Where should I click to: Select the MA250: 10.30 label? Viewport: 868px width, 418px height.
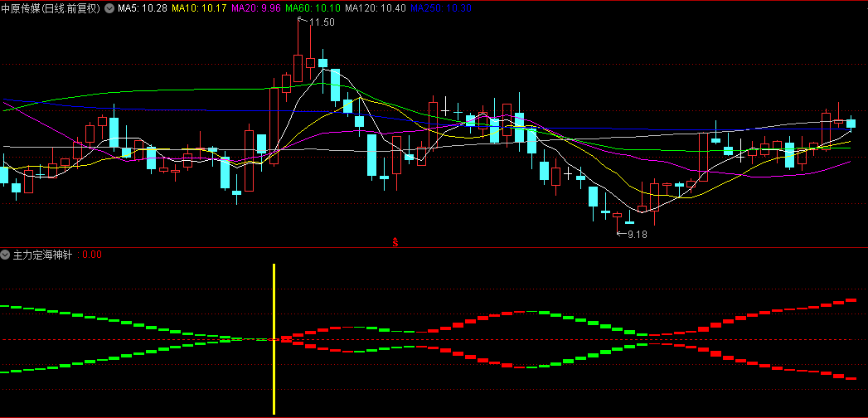pyautogui.click(x=441, y=8)
